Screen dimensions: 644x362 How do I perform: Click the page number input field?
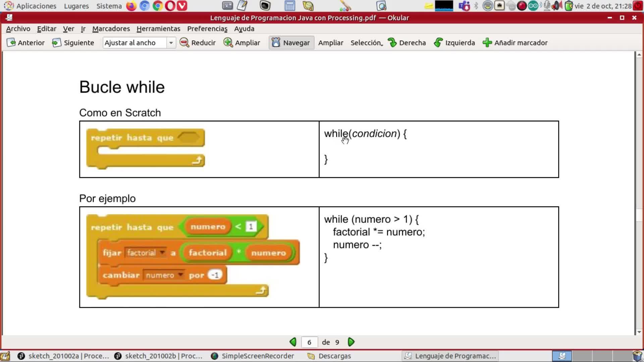[309, 342]
